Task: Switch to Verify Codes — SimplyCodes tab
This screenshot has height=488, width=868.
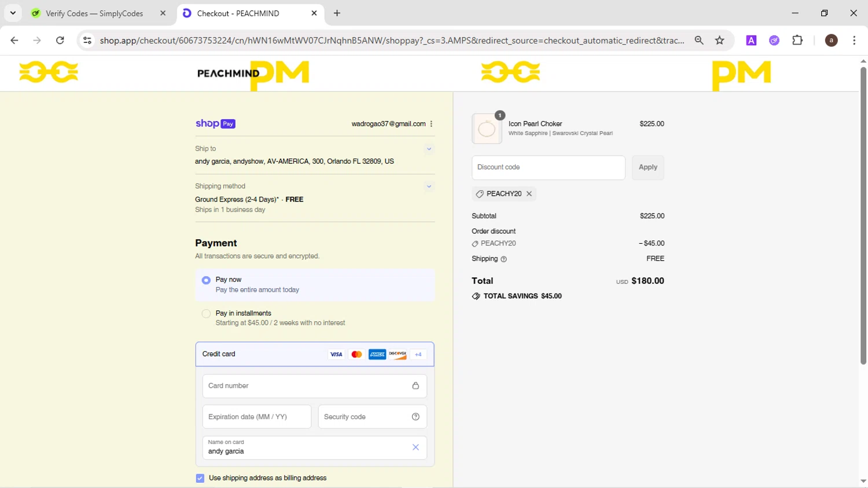Action: 94,13
